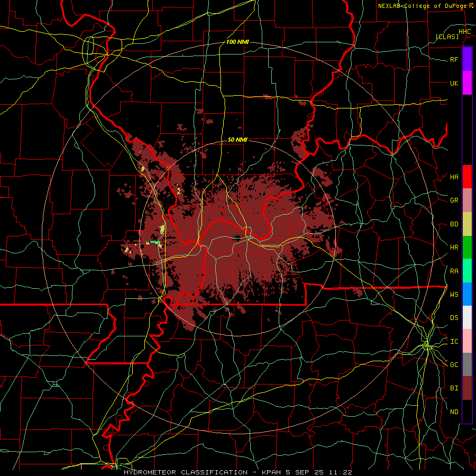Click the WS blue legend swatch
Screen dimensions: 476x476
pos(467,294)
